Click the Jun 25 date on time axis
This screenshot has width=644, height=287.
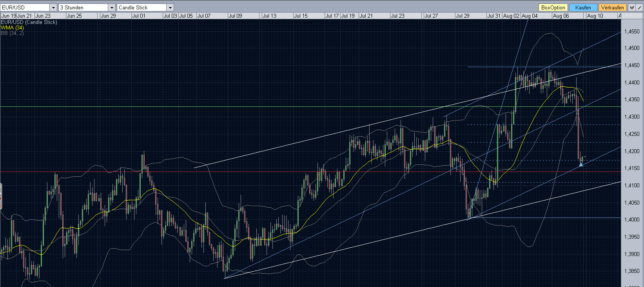74,16
